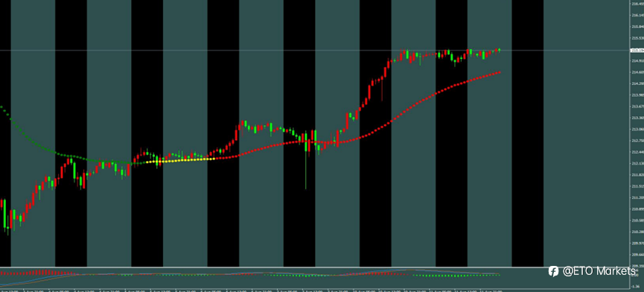Image resolution: width=644 pixels, height=292 pixels.
Task: Click the 211.82 level on the price axis
Action: 637,174
